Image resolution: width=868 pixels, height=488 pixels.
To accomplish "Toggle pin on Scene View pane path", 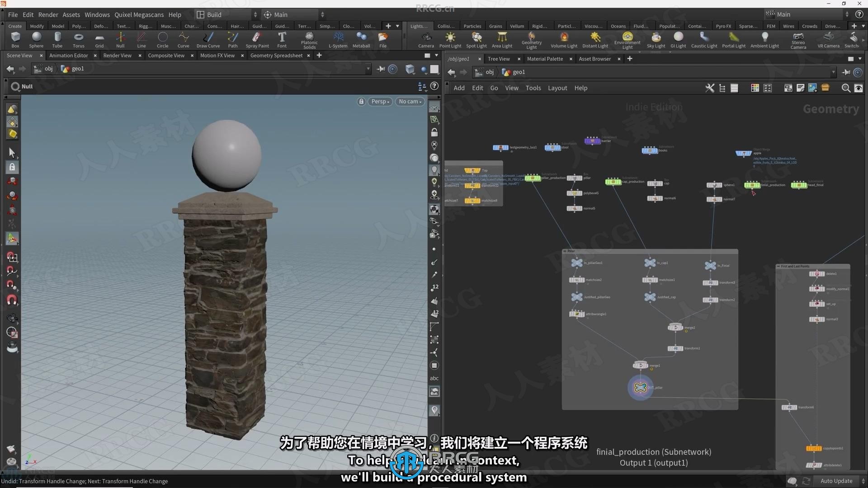I will tap(381, 69).
